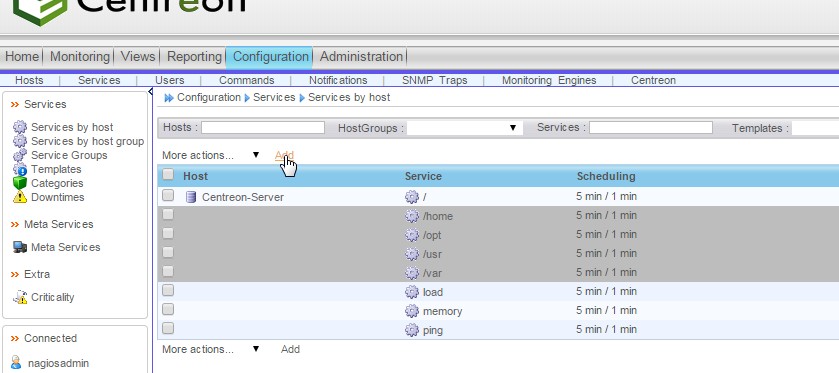Click the gear icon beside Services by host

click(x=20, y=127)
